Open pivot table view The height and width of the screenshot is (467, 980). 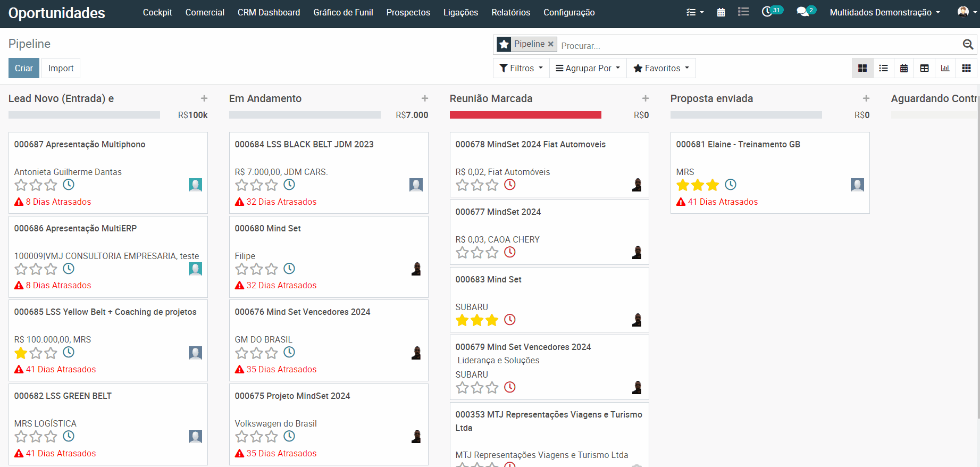pyautogui.click(x=925, y=68)
